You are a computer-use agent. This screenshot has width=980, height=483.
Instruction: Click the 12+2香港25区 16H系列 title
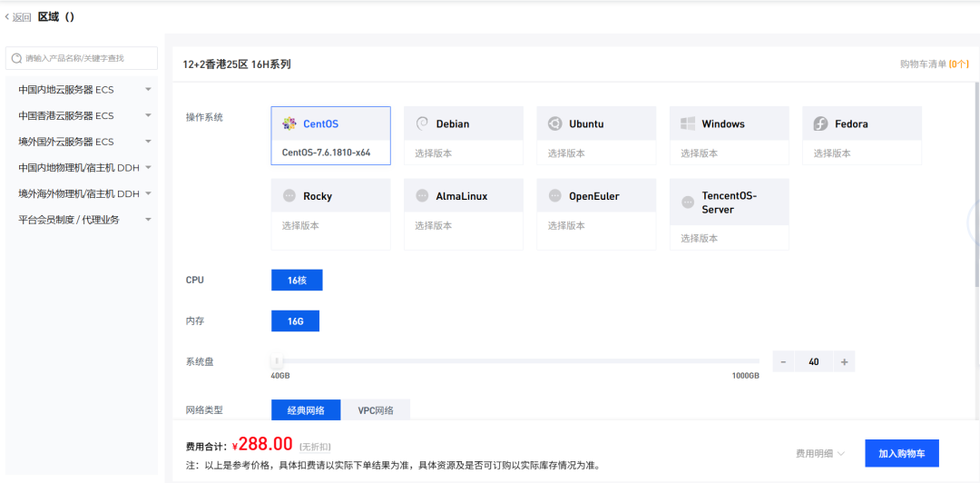236,64
